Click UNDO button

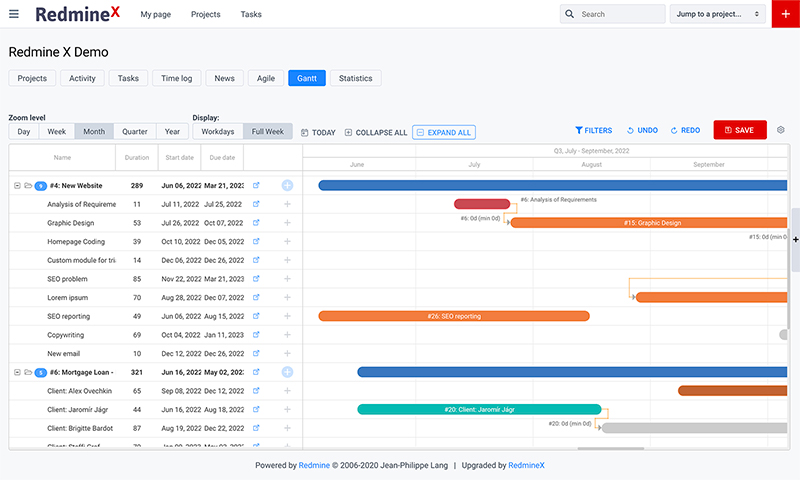pos(642,131)
